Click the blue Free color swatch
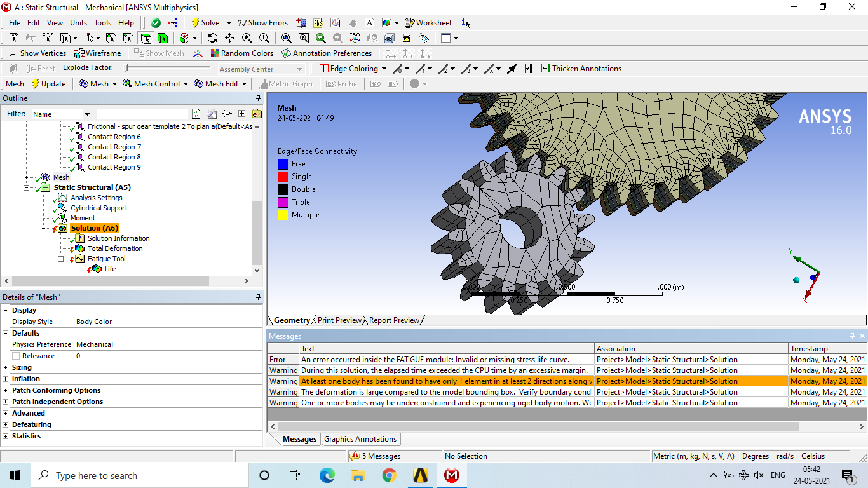 point(283,164)
